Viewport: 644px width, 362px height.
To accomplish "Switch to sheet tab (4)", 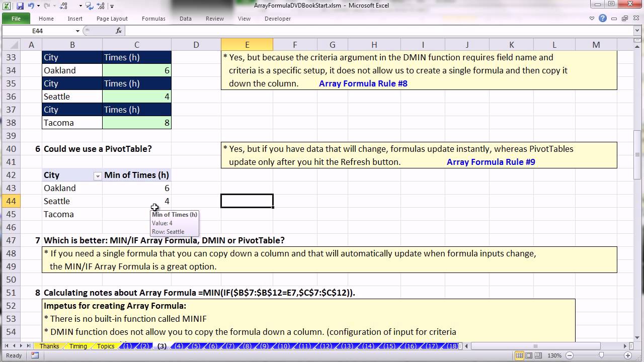I will pyautogui.click(x=179, y=346).
